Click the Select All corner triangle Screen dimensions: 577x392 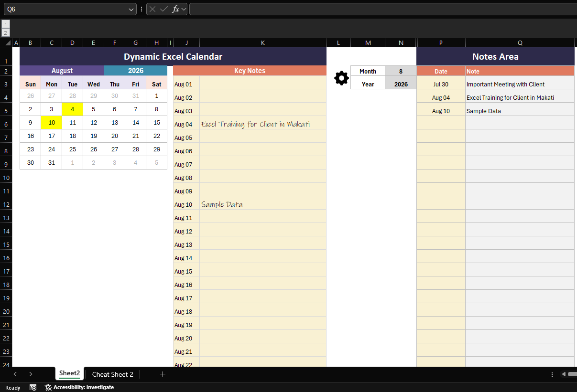(8, 43)
